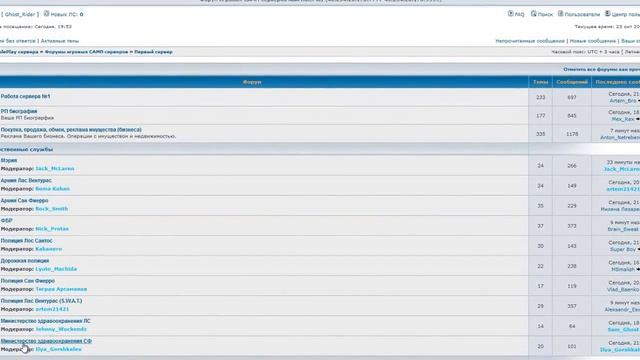This screenshot has height=360, width=640.
Task: Click the search magnifier icon beside Поиск
Action: (533, 14)
